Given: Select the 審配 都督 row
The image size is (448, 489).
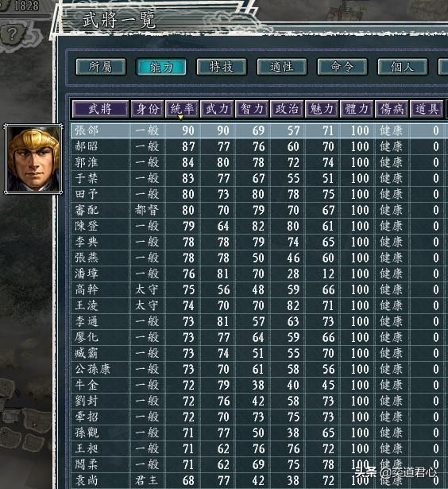Looking at the screenshot, I should coord(259,210).
